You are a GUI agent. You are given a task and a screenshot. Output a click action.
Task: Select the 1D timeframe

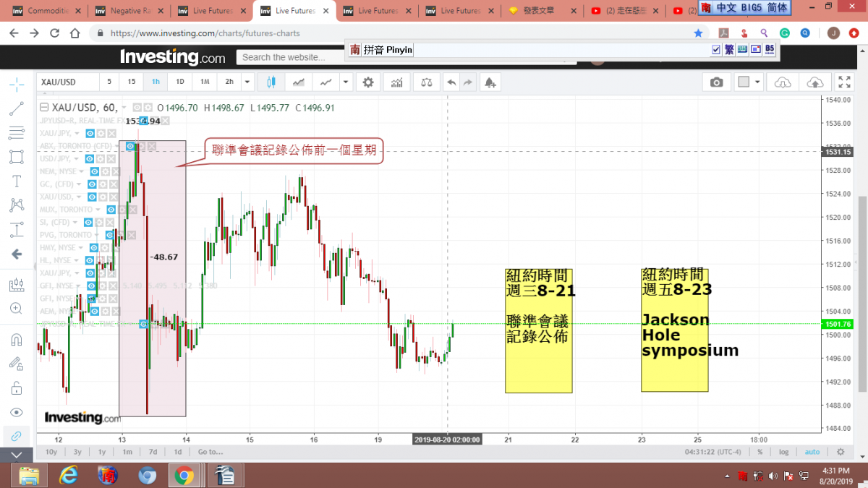(180, 82)
